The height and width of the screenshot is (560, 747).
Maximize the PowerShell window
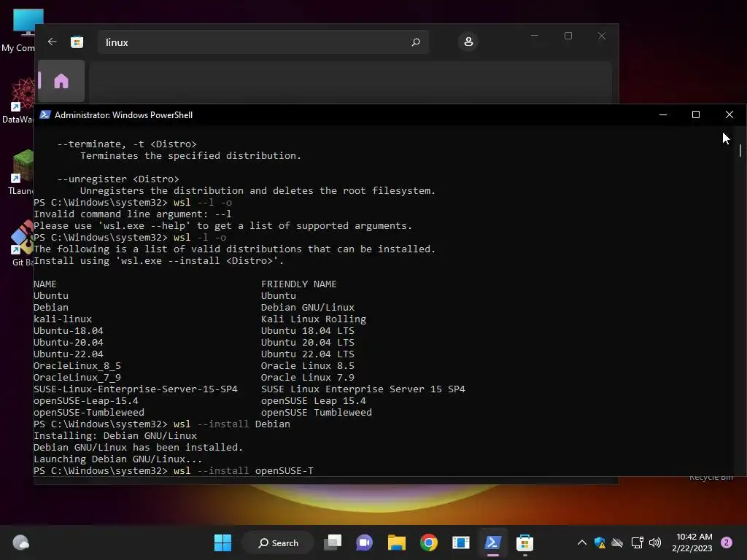coord(695,114)
